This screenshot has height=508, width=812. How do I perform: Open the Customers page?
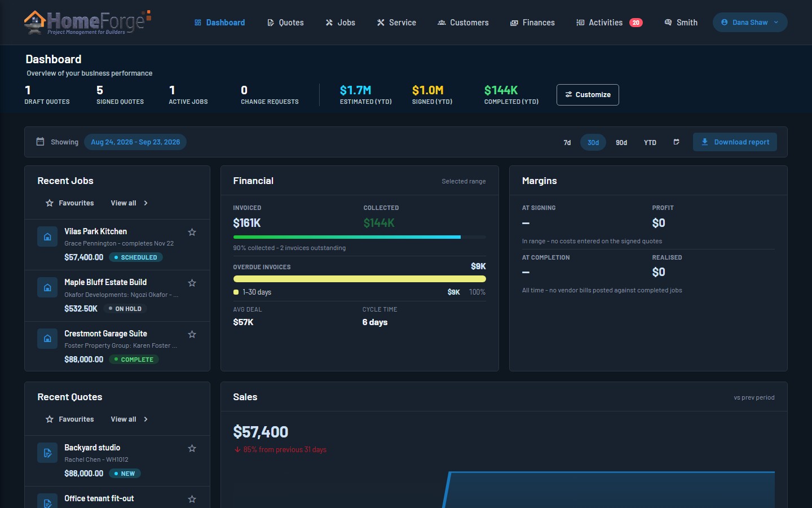click(x=463, y=23)
